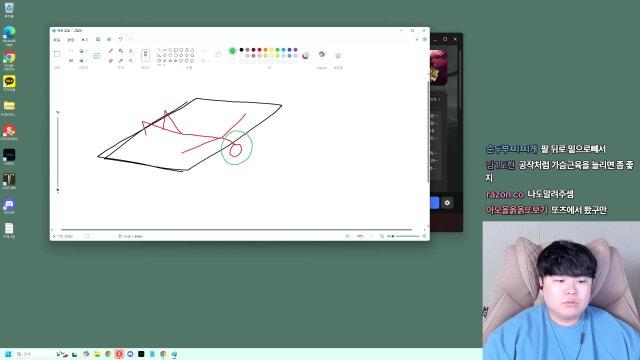Image resolution: width=640 pixels, height=360 pixels.
Task: Select the Color picker eyedropper tool
Action: pyautogui.click(x=121, y=60)
